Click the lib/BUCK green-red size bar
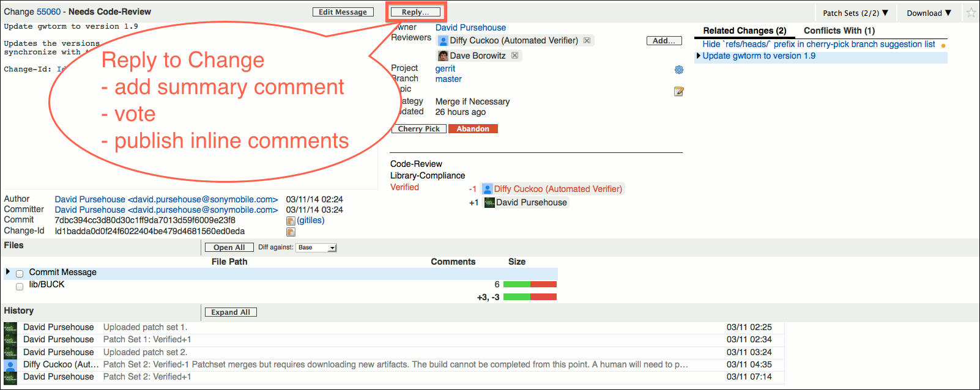 click(x=529, y=284)
